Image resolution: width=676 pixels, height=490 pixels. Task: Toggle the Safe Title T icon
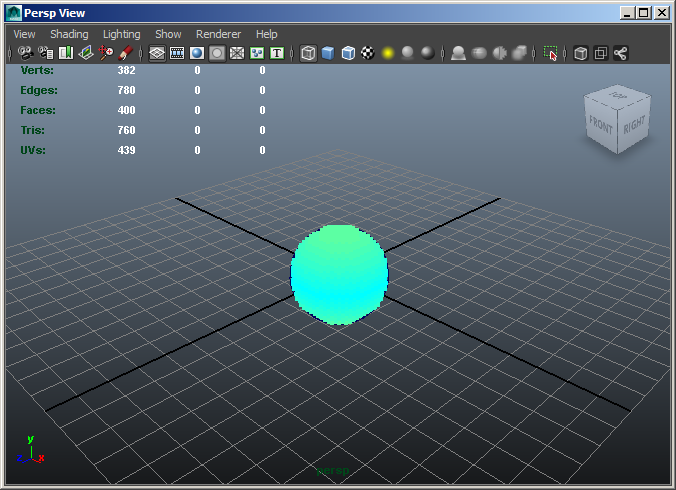click(277, 53)
